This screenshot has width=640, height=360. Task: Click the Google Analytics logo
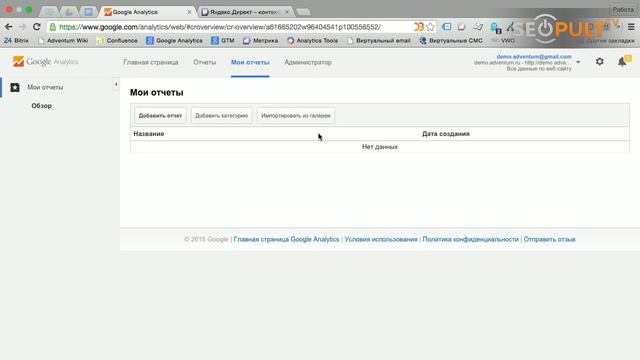45,62
